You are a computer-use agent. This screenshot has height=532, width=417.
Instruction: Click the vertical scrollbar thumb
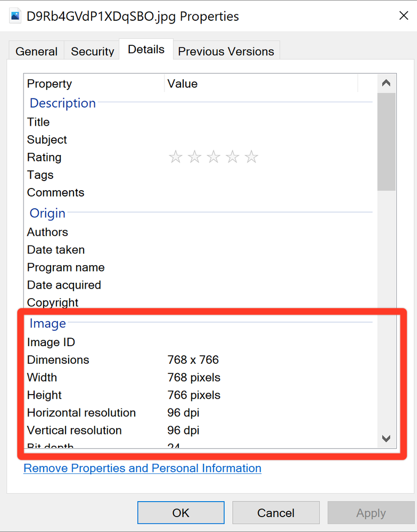386,141
